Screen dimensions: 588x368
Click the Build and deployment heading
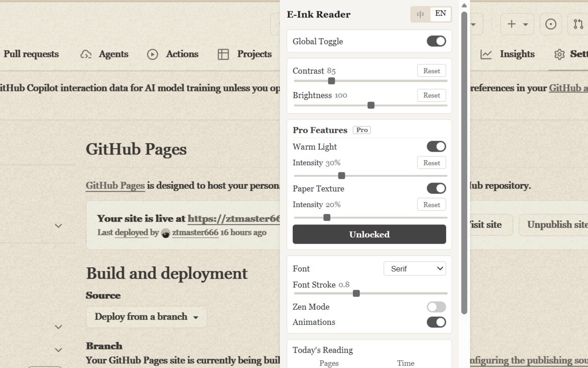pyautogui.click(x=167, y=273)
